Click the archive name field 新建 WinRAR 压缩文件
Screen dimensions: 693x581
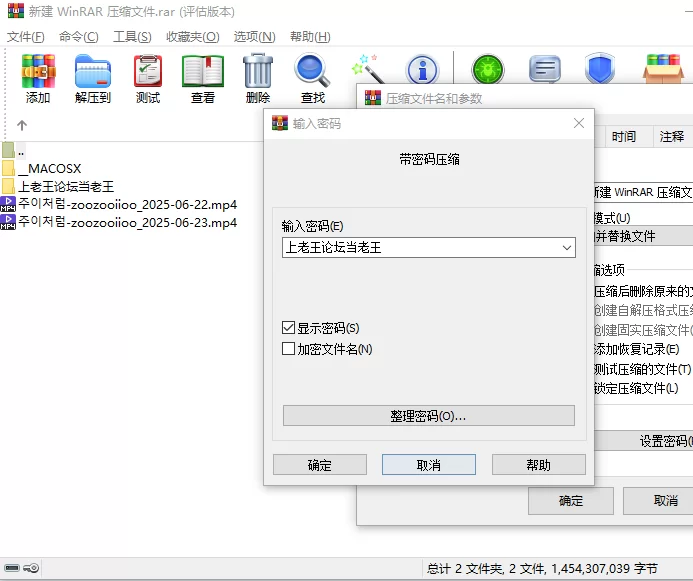pyautogui.click(x=644, y=192)
